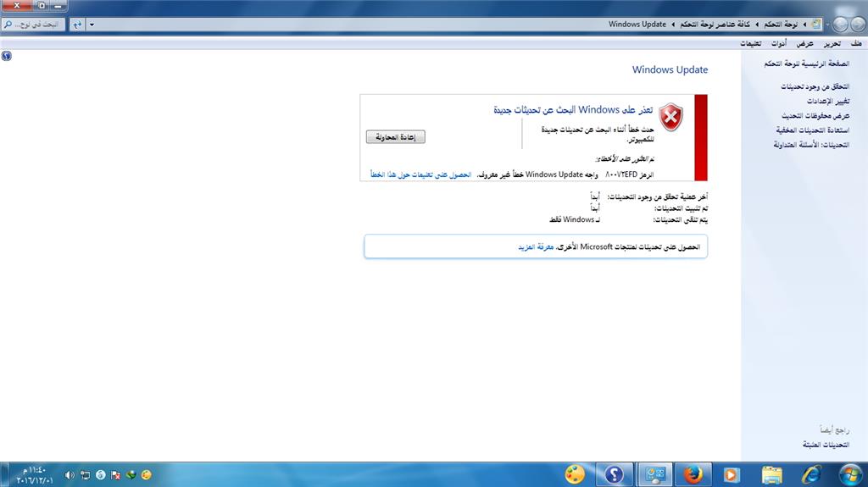This screenshot has height=487, width=868.
Task: Click the back navigation arrow button
Action: [858, 25]
